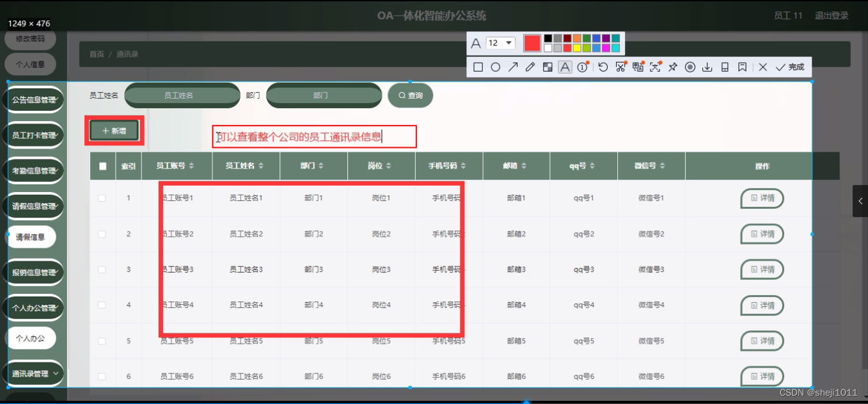The height and width of the screenshot is (404, 868).
Task: Check the row checkbox for 员工姓名3
Action: [100, 270]
